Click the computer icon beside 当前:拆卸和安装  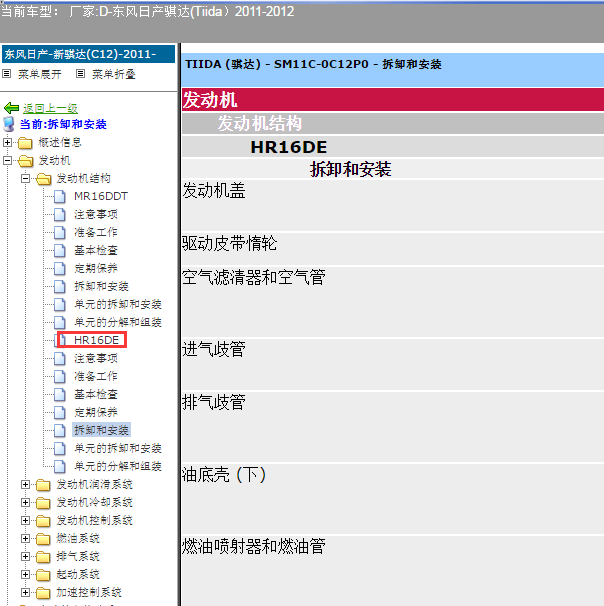(9, 124)
